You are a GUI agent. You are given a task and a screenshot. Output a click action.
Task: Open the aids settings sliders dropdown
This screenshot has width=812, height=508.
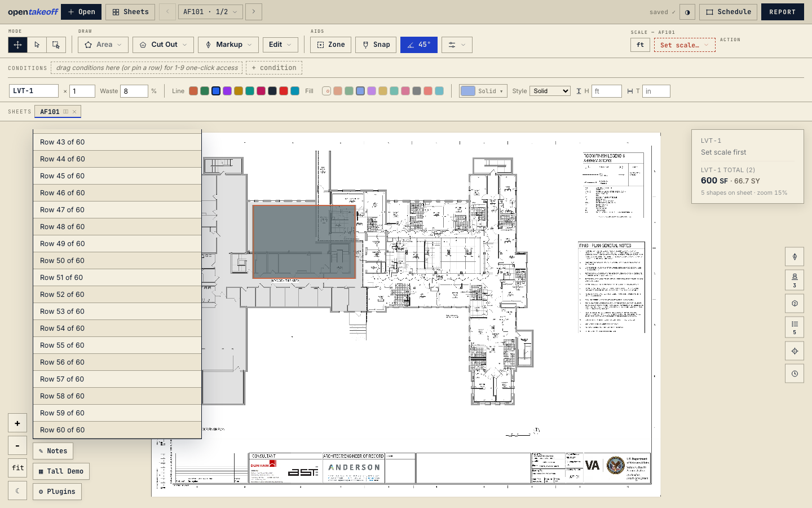point(457,45)
